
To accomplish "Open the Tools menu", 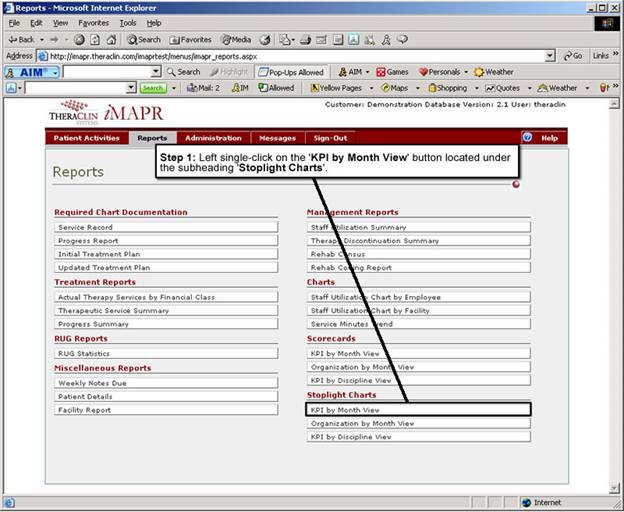I will (128, 23).
